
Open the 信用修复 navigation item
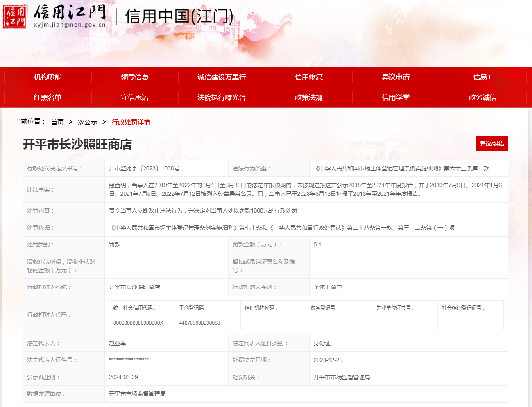coord(308,77)
